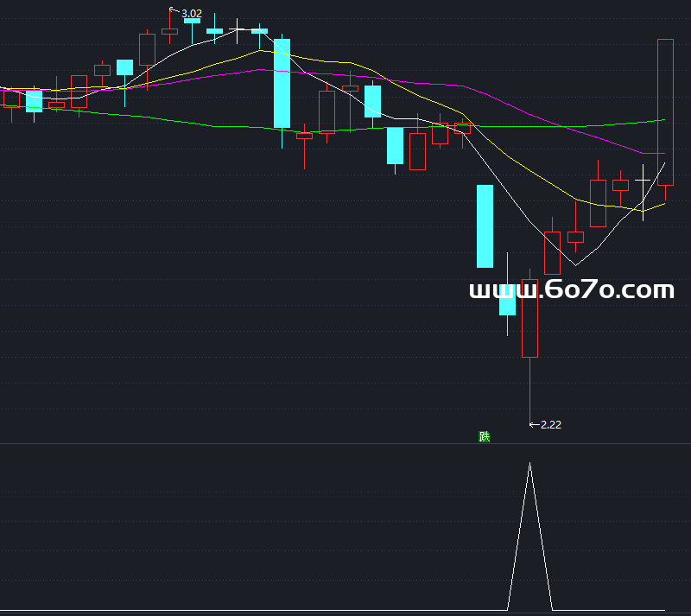Click the divider between chart and indicator panel
The width and height of the screenshot is (691, 616).
click(345, 444)
